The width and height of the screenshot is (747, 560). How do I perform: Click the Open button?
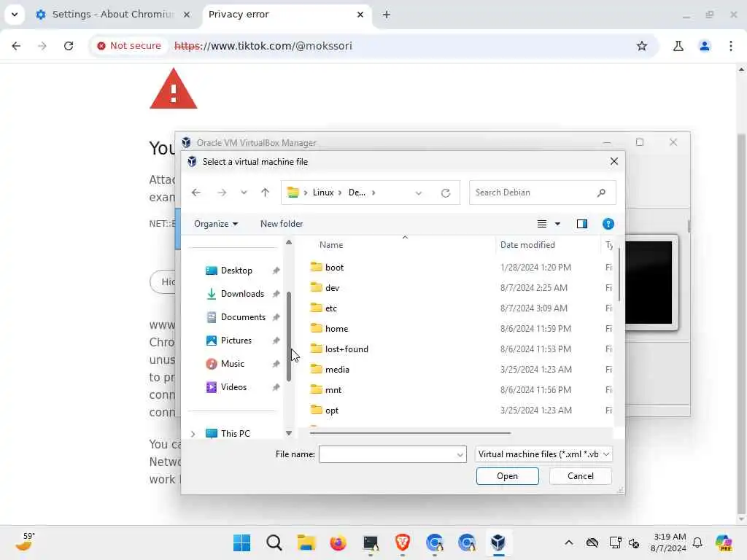(508, 476)
